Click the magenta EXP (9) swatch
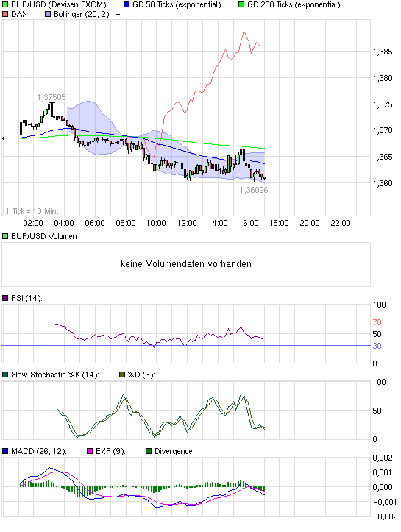 point(90,451)
